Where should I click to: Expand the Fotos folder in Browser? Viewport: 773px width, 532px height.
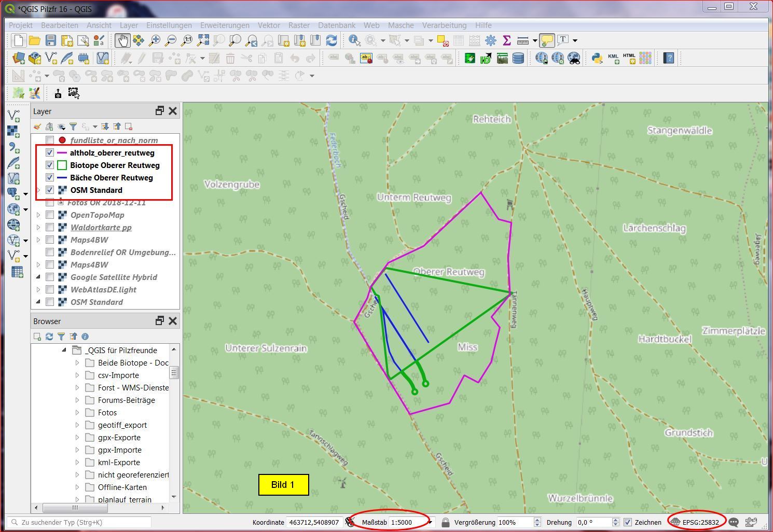pyautogui.click(x=77, y=413)
